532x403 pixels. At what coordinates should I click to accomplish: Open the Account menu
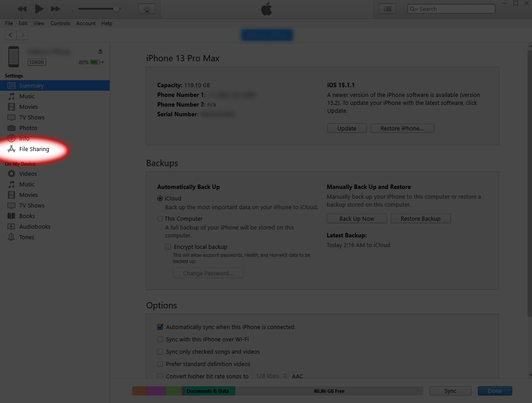[x=86, y=23]
